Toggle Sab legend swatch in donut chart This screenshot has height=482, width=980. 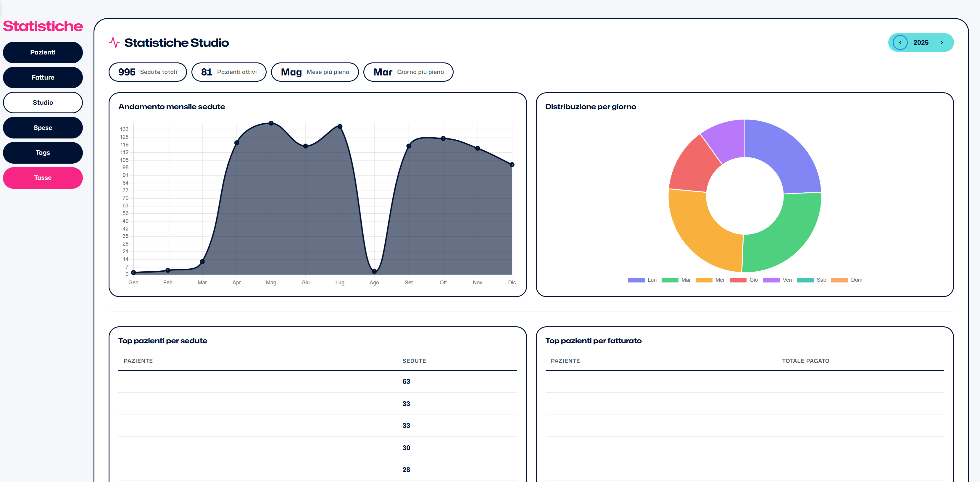pyautogui.click(x=805, y=280)
